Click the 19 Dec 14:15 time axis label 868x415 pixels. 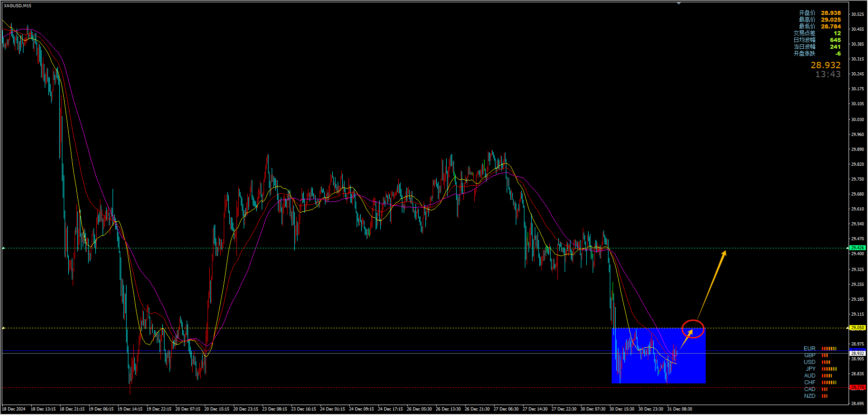point(130,409)
